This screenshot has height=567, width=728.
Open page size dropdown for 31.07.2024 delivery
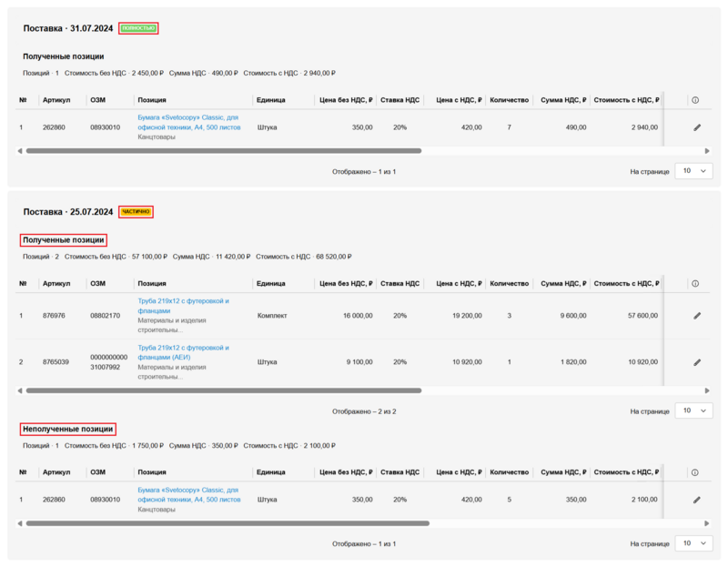click(693, 171)
